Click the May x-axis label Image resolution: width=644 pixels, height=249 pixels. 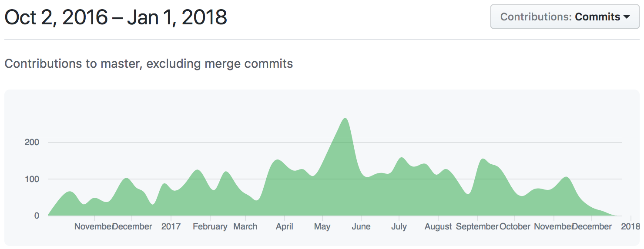coord(322,226)
